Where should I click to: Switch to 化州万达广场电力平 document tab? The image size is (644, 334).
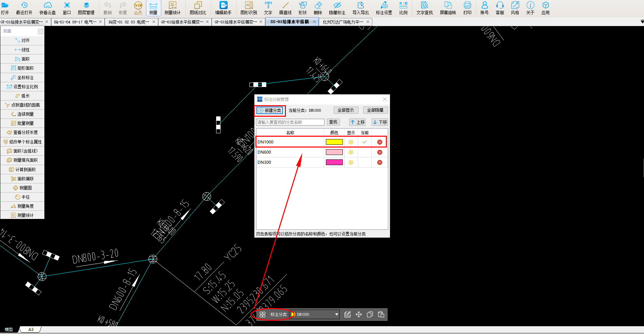pyautogui.click(x=342, y=22)
